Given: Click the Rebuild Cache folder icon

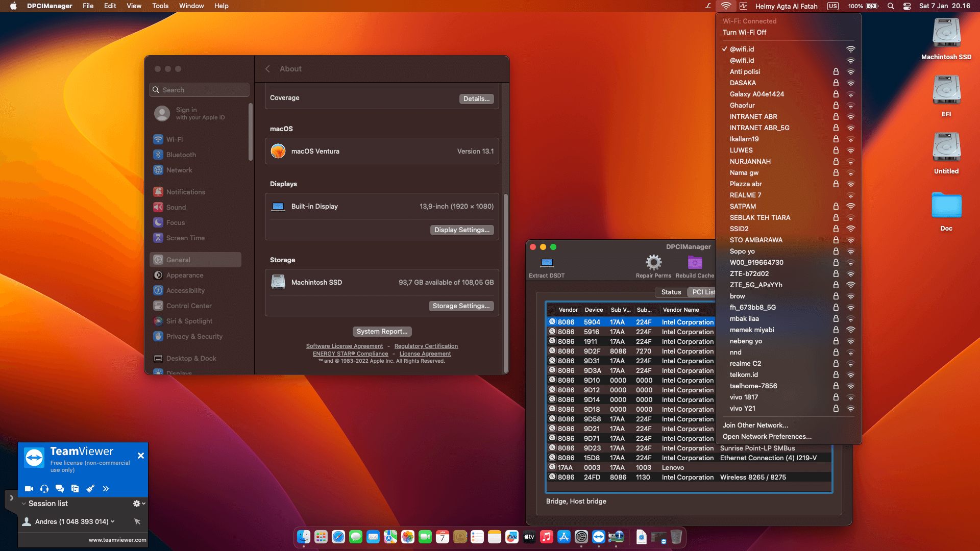Looking at the screenshot, I should [x=694, y=263].
